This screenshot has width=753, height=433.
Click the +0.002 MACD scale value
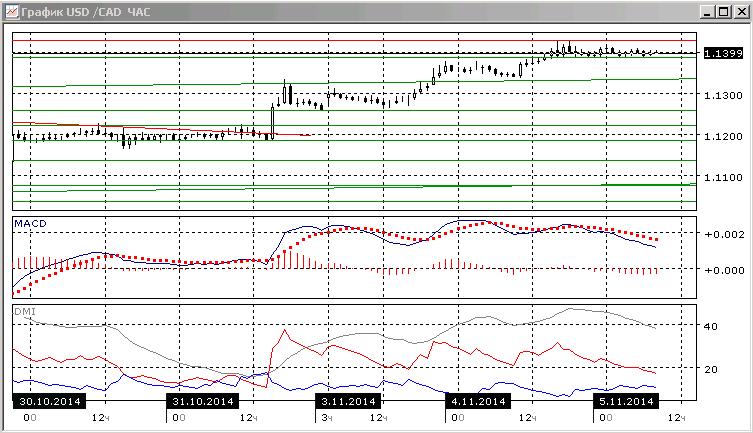pos(724,234)
